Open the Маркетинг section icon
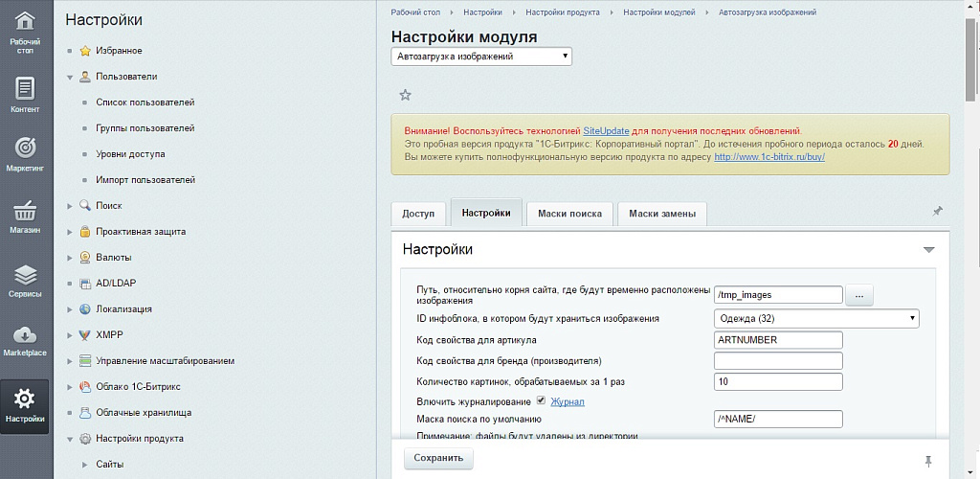 point(25,155)
